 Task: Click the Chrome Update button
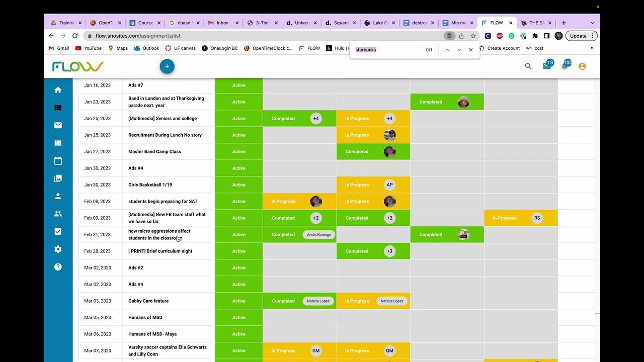click(x=581, y=36)
